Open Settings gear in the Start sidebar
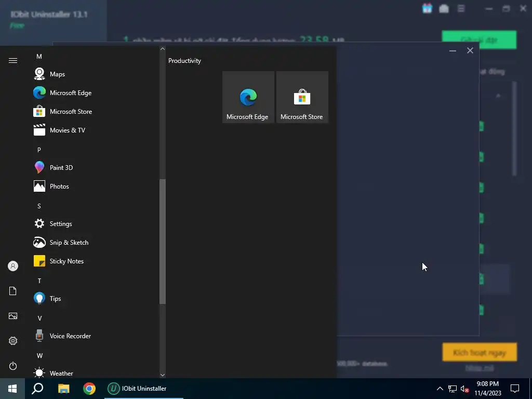The height and width of the screenshot is (399, 532). click(x=13, y=341)
